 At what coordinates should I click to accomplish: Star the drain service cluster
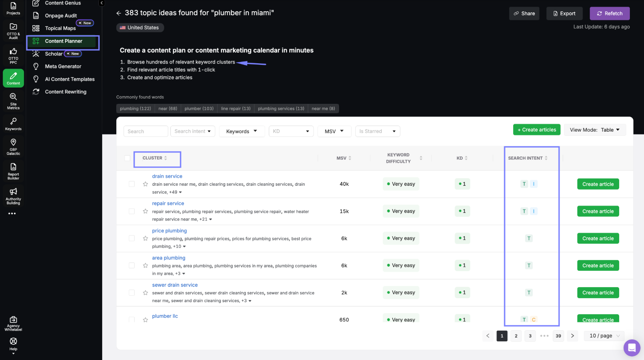pyautogui.click(x=145, y=184)
